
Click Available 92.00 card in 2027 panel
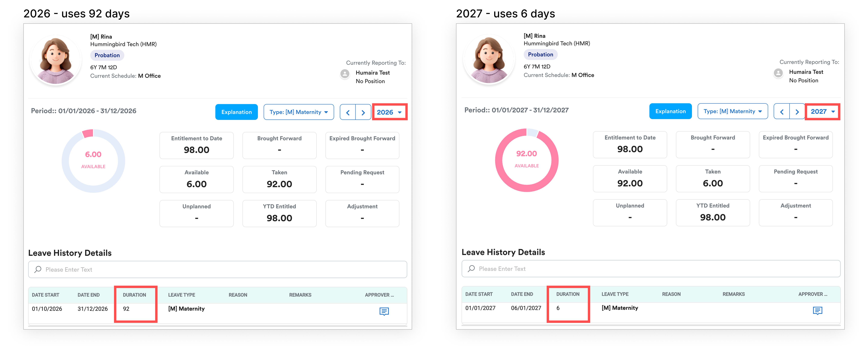pyautogui.click(x=630, y=179)
